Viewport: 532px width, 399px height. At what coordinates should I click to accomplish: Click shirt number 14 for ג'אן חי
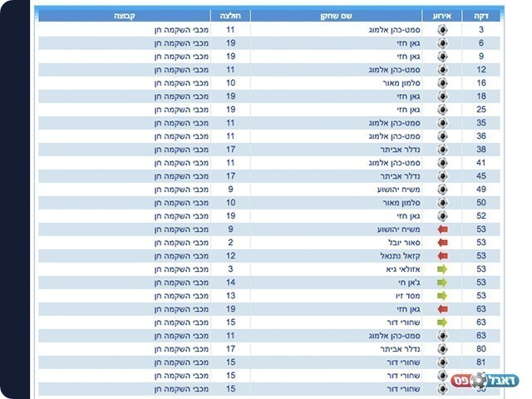click(x=230, y=282)
